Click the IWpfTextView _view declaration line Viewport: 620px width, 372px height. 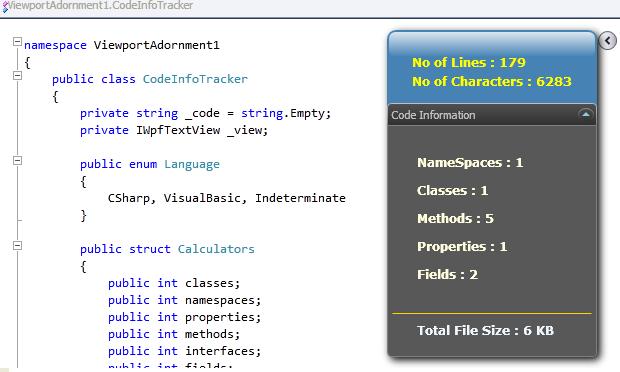[x=174, y=130]
